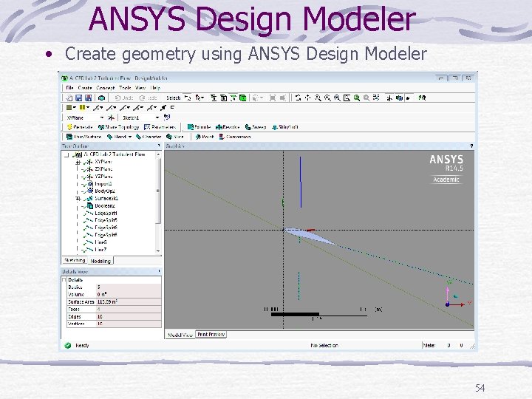Pin the Details View panel
This screenshot has width=532, height=399.
[159, 271]
